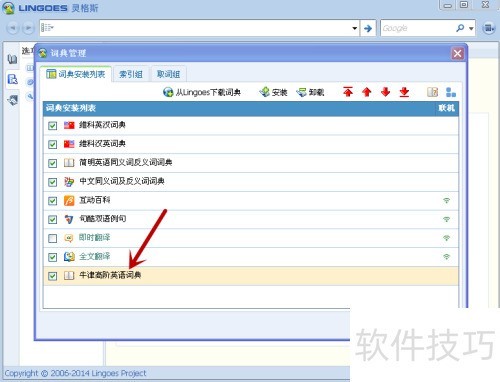Click online indicator for 句酷双语例句 row

tap(446, 219)
